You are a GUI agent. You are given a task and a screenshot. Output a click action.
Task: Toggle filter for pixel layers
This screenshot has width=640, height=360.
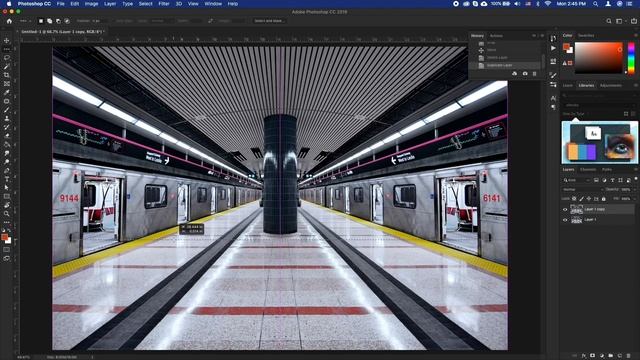point(596,180)
